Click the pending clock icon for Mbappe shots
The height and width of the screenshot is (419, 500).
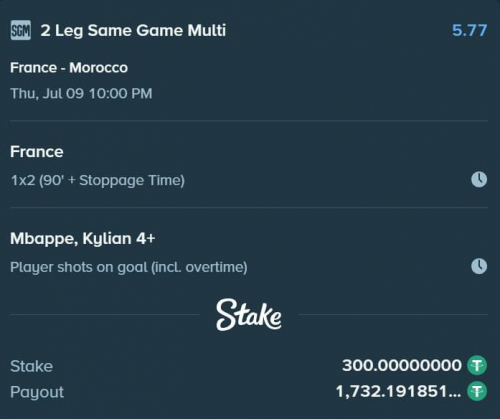coord(479,266)
